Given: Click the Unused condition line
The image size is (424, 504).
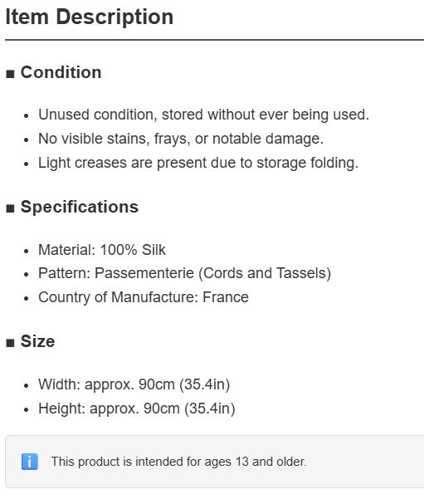Looking at the screenshot, I should click(x=203, y=115).
